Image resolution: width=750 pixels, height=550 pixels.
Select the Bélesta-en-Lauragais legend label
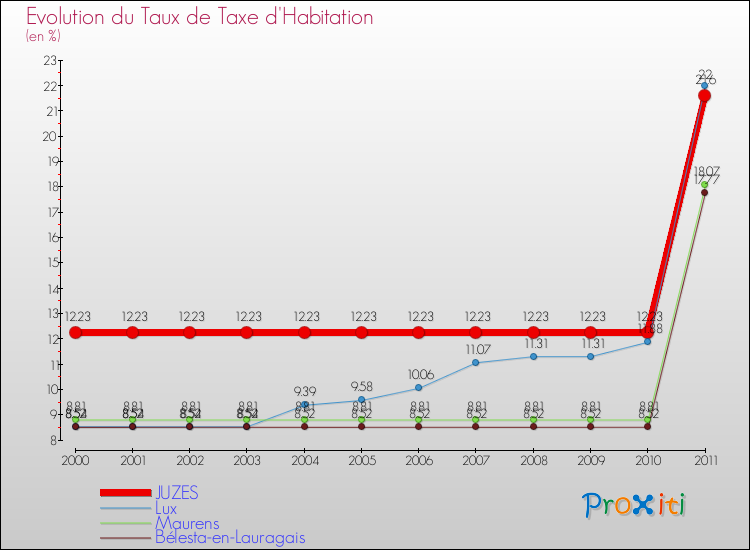[230, 538]
